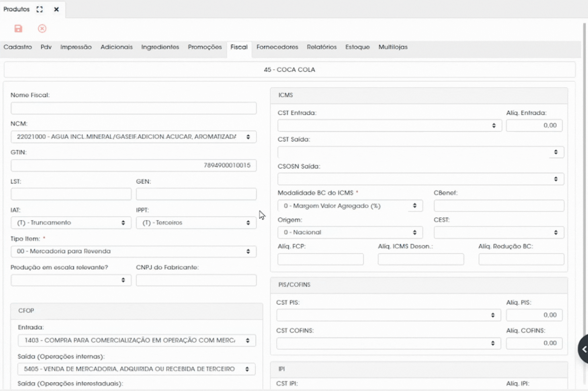This screenshot has width=588, height=391.
Task: Open the CEST dropdown
Action: tap(499, 232)
